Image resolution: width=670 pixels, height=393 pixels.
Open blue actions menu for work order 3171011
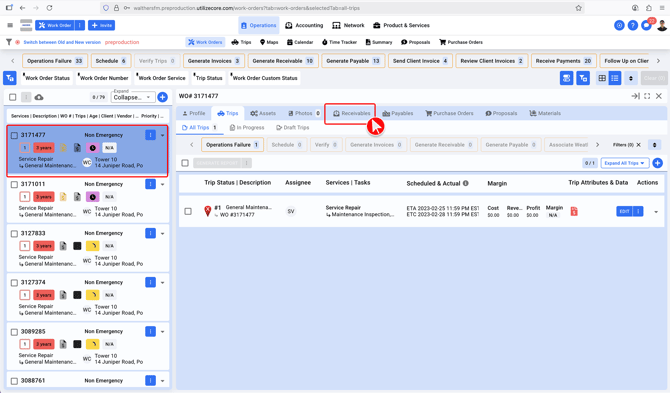coord(150,184)
